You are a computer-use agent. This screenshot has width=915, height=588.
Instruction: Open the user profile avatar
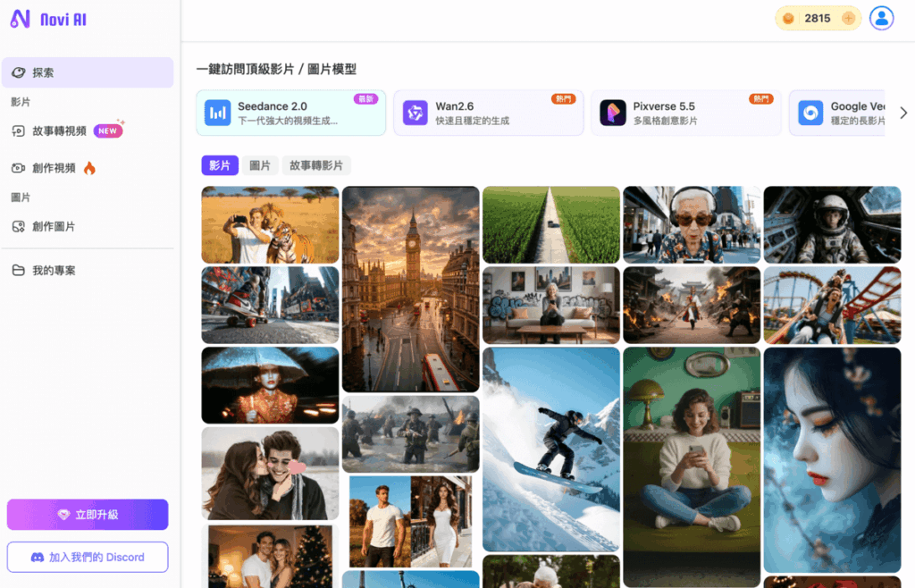[881, 18]
